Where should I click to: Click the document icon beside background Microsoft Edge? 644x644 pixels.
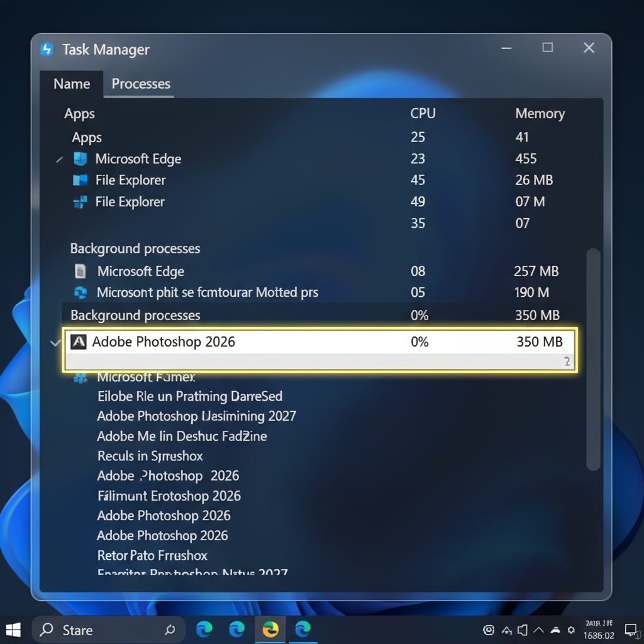point(80,272)
